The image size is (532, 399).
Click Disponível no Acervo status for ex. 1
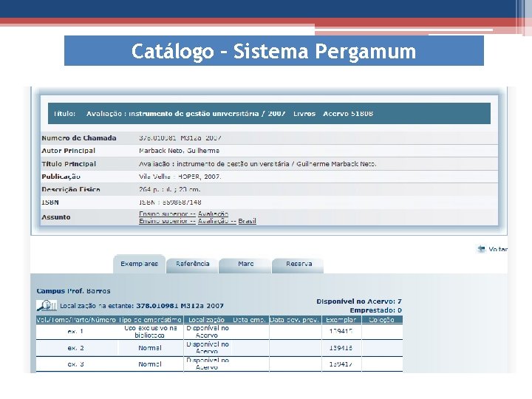(208, 332)
